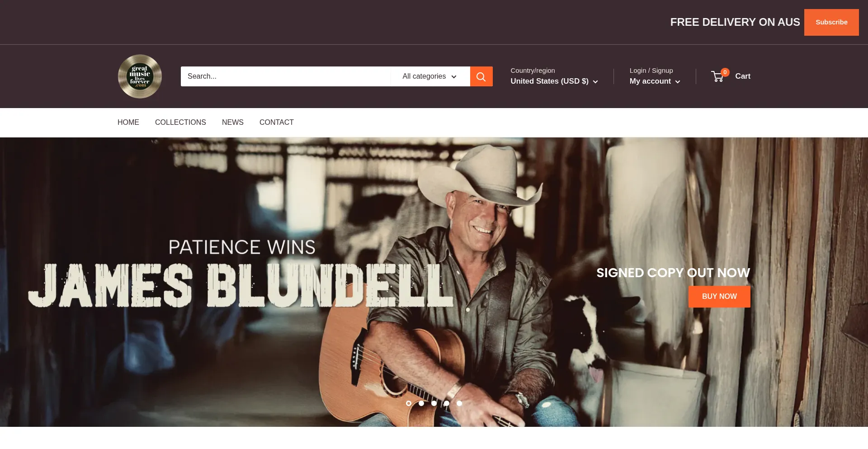Expand the United States (USD $) selector
Viewport: 868px width, 449px height.
(554, 81)
